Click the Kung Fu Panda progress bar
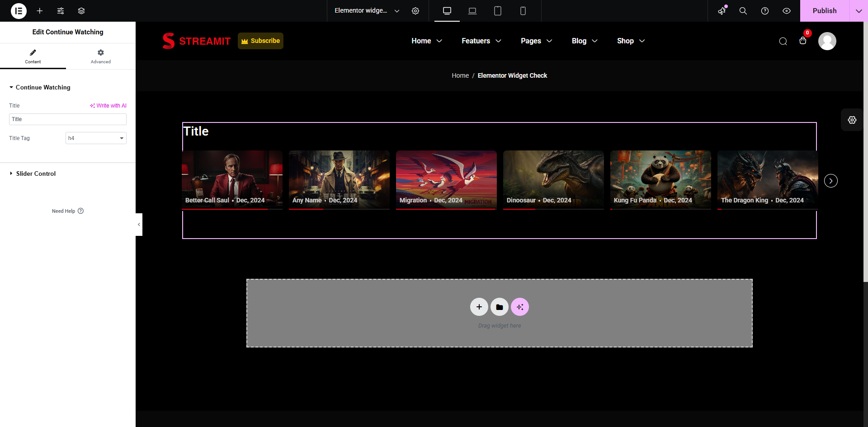The height and width of the screenshot is (427, 868). pos(660,209)
